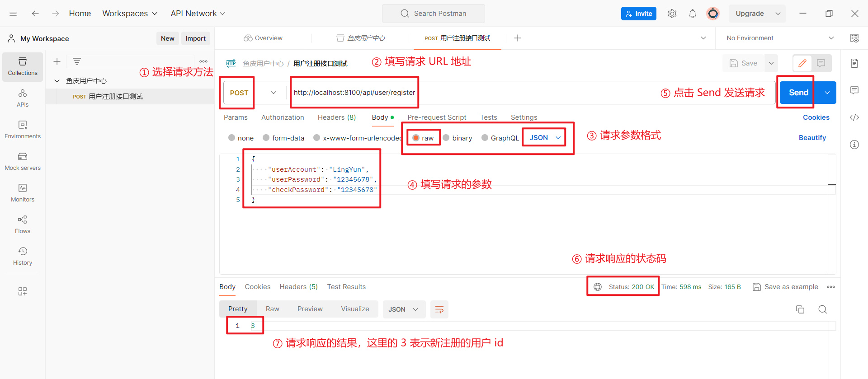
Task: Open the Pre-request Script tab
Action: 436,117
